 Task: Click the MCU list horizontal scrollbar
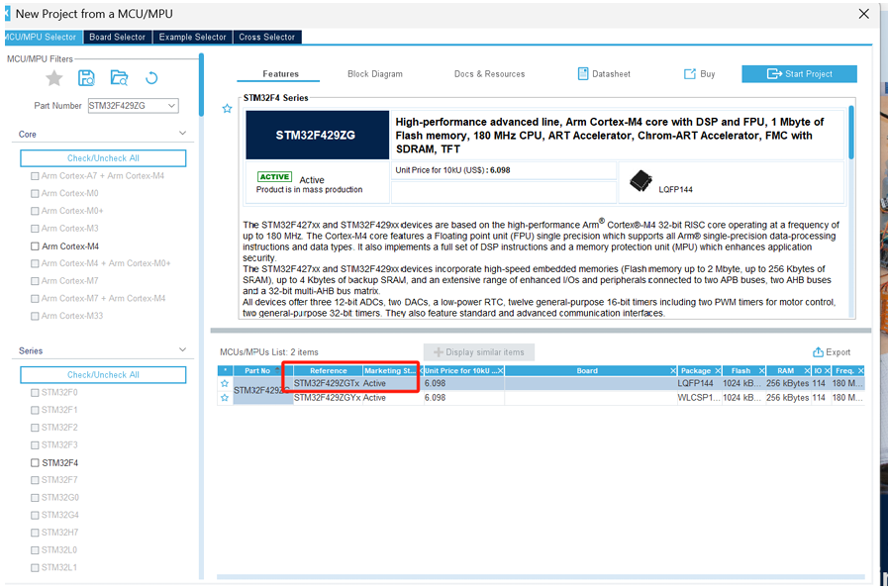(x=541, y=577)
